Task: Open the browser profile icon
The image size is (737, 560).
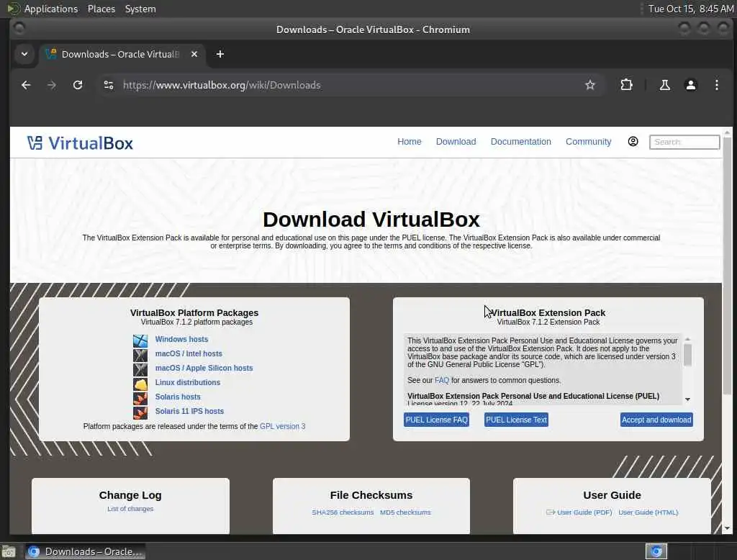Action: tap(690, 85)
